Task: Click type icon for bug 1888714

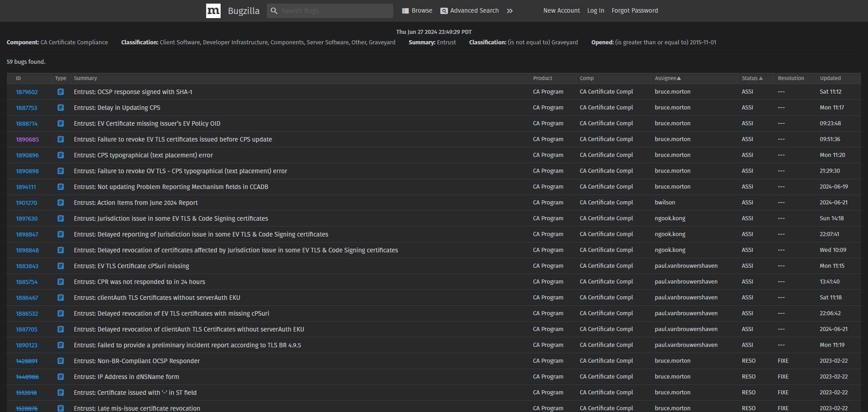Action: pyautogui.click(x=61, y=123)
